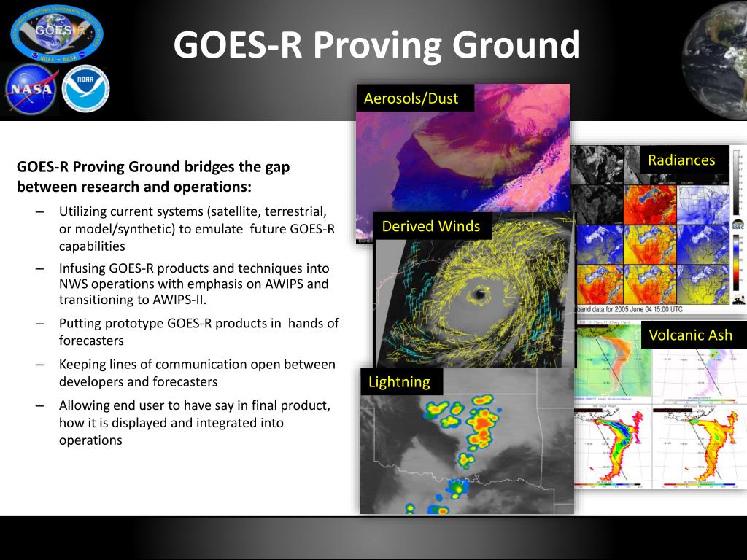Click the text 'transitioning to AWIPS-II.'
The width and height of the screenshot is (747, 560).
click(x=133, y=300)
